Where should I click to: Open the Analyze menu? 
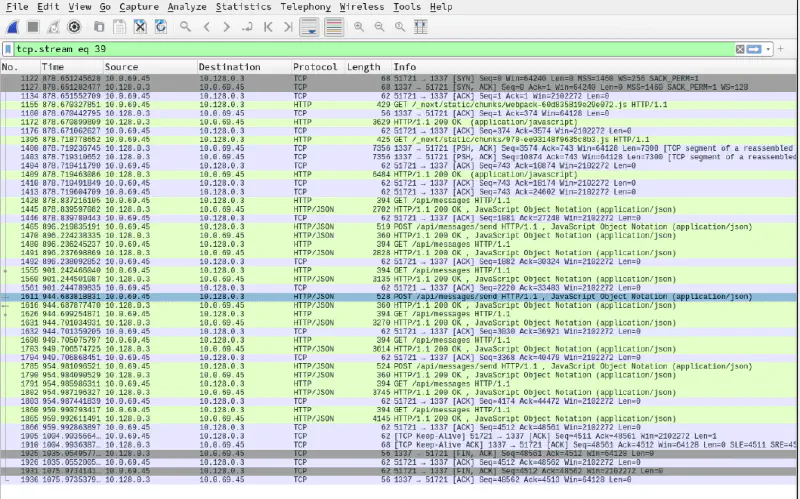click(186, 7)
